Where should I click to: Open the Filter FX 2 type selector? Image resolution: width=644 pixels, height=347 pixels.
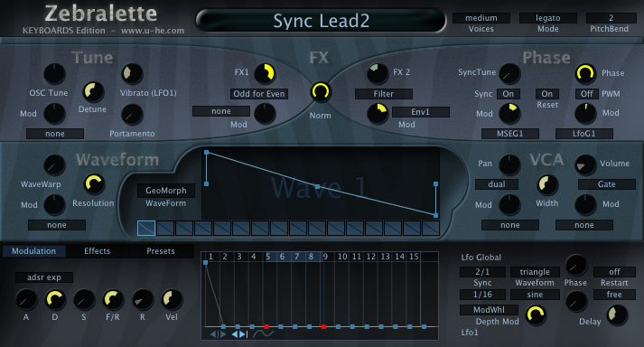point(384,94)
